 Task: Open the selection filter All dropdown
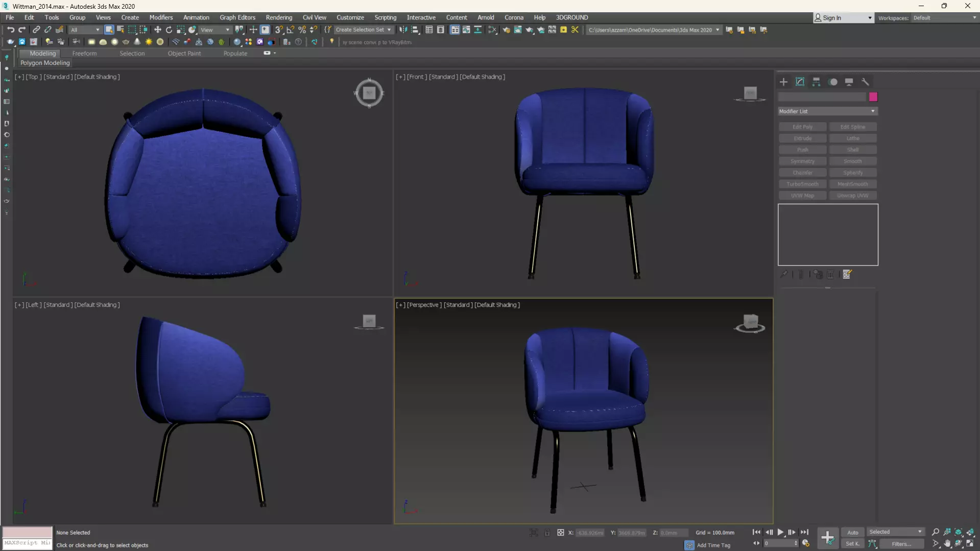point(85,30)
